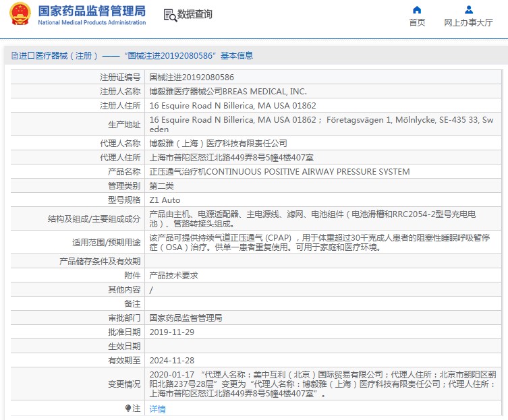Viewport: 508px width, 420px height.
Task: Select change record dated 2020-01-17
Action: click(x=322, y=384)
